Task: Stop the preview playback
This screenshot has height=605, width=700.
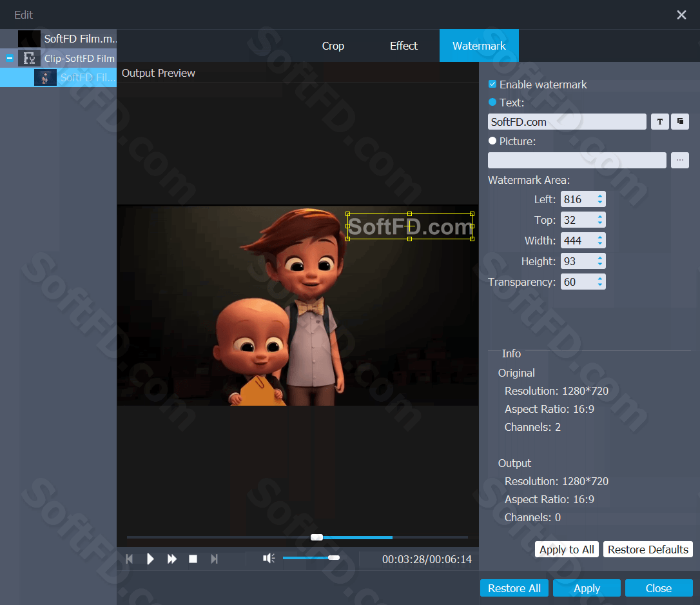Action: click(193, 559)
